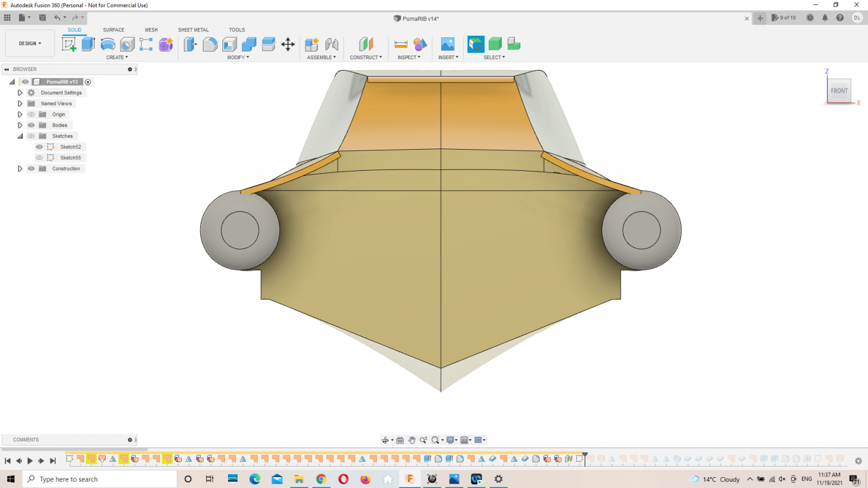Screen dimensions: 868x488
Task: Select the Move/Copy tool
Action: click(288, 44)
